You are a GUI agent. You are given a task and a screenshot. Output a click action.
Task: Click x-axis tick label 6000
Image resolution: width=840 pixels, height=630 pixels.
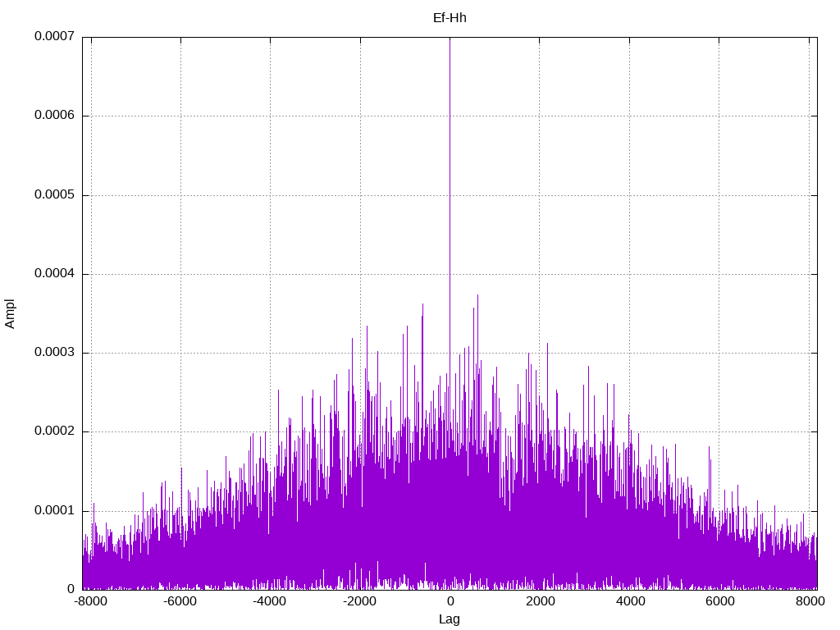pos(719,601)
